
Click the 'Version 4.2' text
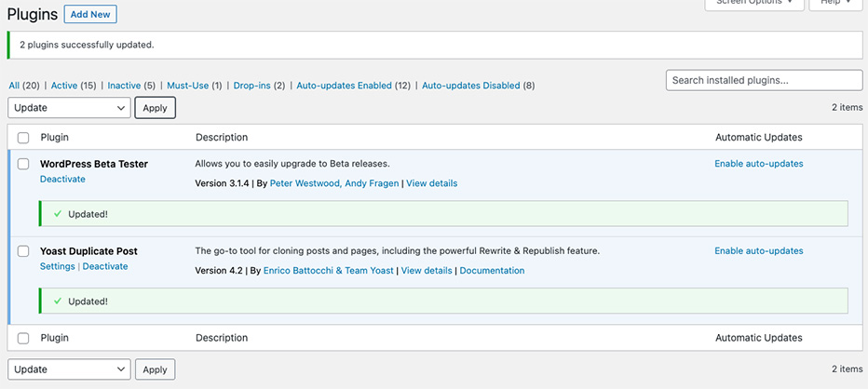coord(219,271)
